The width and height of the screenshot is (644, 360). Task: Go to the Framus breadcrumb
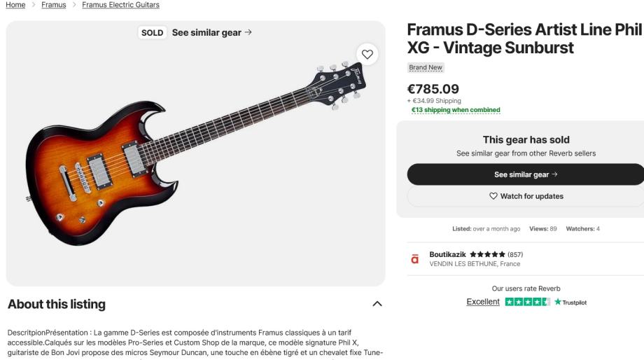53,5
